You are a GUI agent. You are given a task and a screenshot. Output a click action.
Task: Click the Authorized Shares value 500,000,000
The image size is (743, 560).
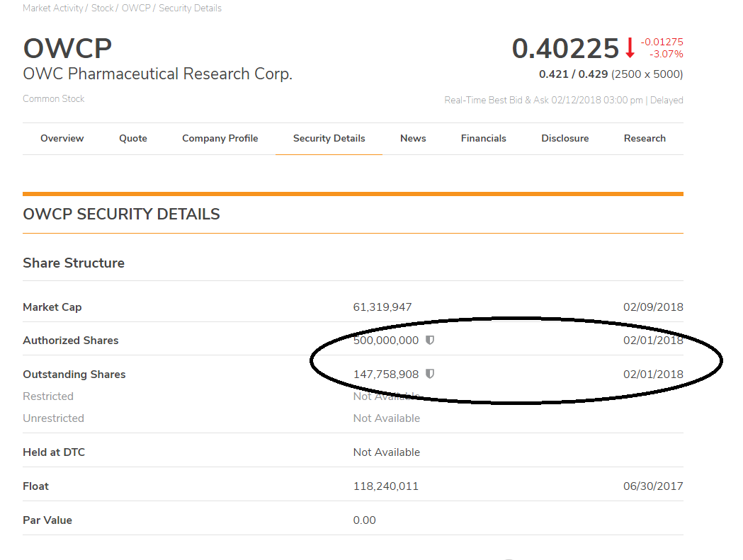pos(386,340)
